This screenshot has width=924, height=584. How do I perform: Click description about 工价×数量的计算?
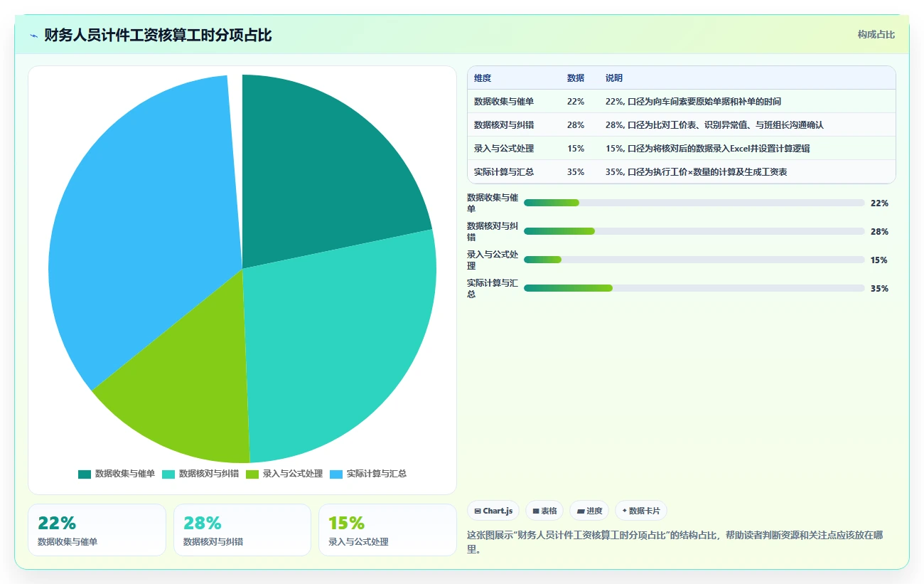click(697, 172)
